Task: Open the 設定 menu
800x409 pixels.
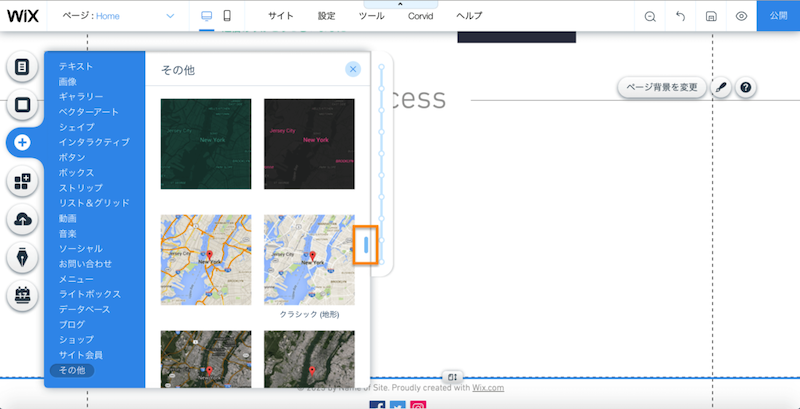Action: 327,16
